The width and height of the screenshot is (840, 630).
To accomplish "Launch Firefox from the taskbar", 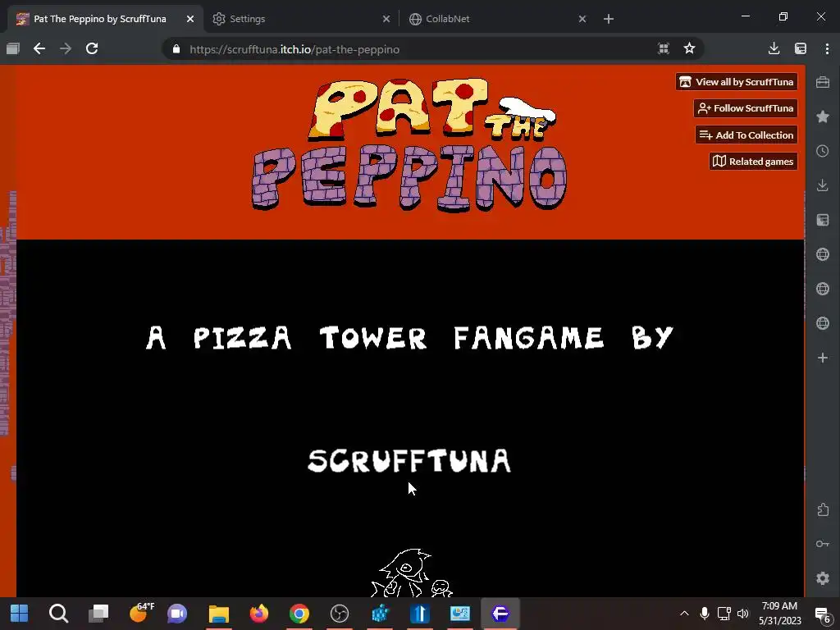I will [258, 614].
